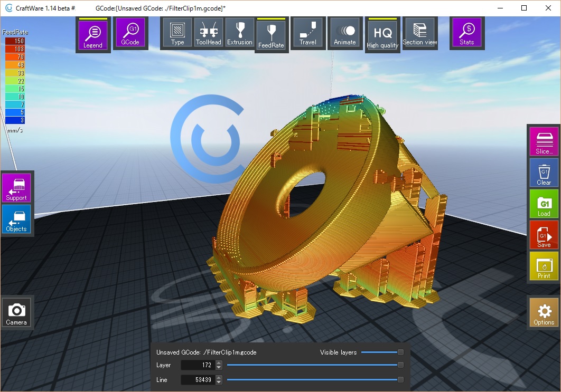
Task: Show Travel moves
Action: [308, 32]
